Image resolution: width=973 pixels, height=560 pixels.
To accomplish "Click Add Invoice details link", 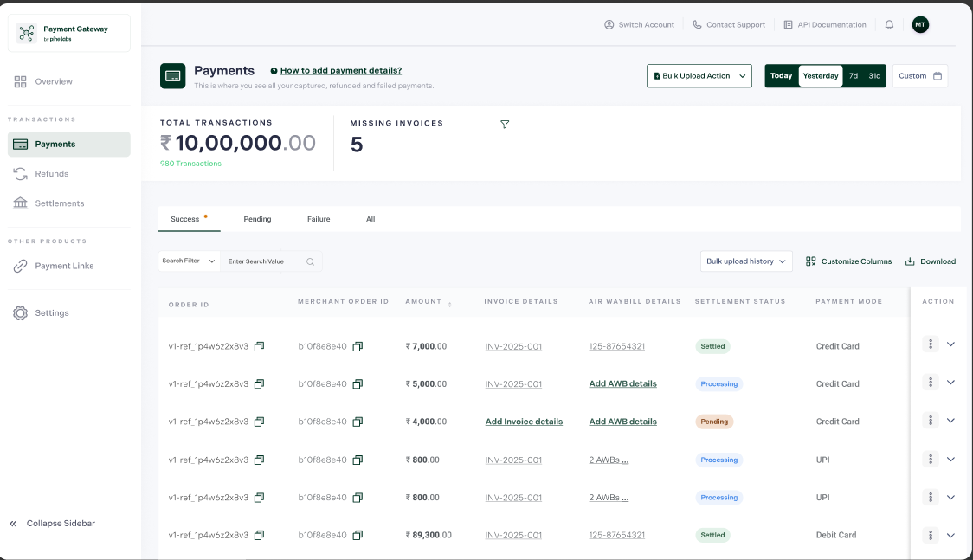I will [524, 422].
